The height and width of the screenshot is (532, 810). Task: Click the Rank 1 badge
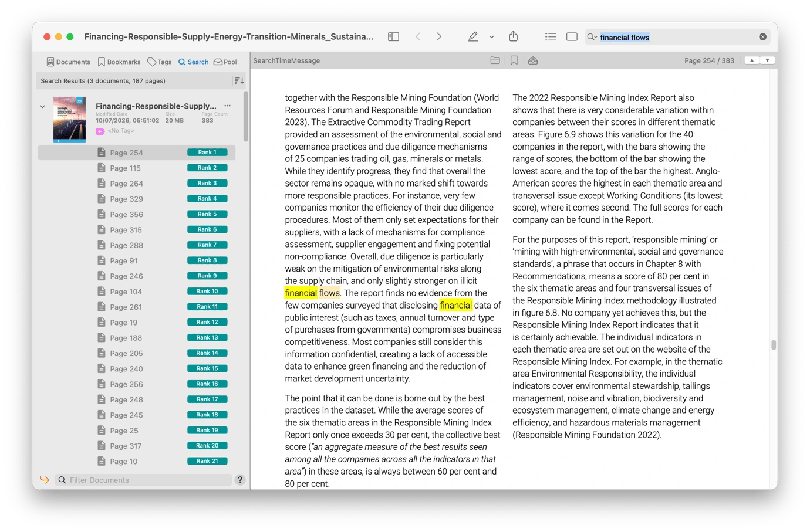coord(207,153)
